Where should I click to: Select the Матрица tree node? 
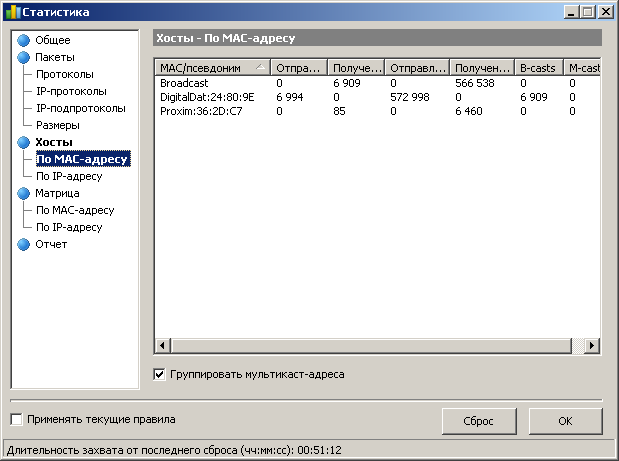[x=57, y=193]
